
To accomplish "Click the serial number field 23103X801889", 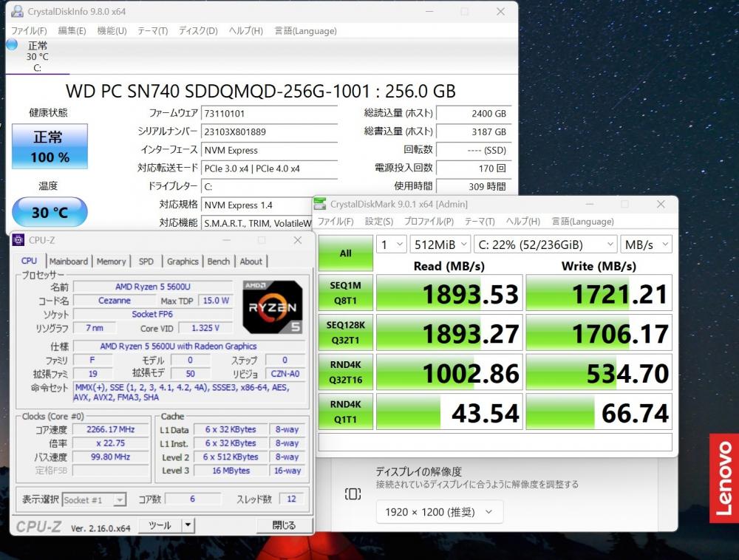I will (270, 132).
